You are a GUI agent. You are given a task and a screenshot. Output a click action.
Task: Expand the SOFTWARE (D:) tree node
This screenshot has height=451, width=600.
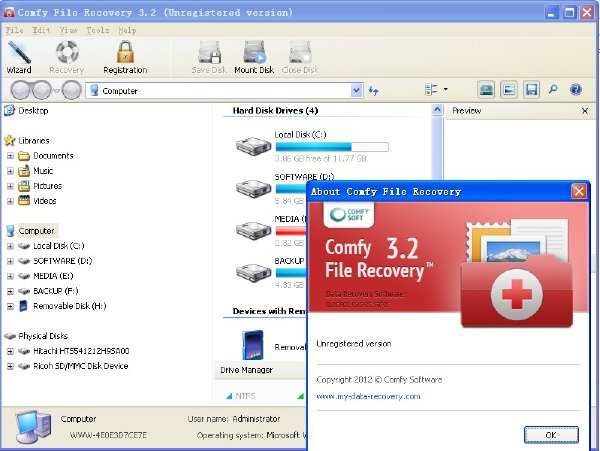10,261
